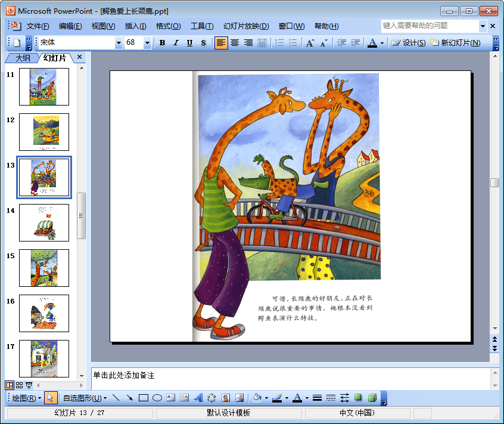Apply Line Color brush
This screenshot has height=424, width=504.
pyautogui.click(x=278, y=398)
